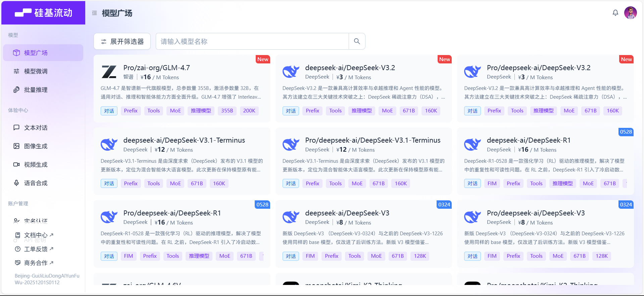Open deepseek-ai/DeepSeek-V3 model title
The width and height of the screenshot is (644, 296).
(347, 213)
